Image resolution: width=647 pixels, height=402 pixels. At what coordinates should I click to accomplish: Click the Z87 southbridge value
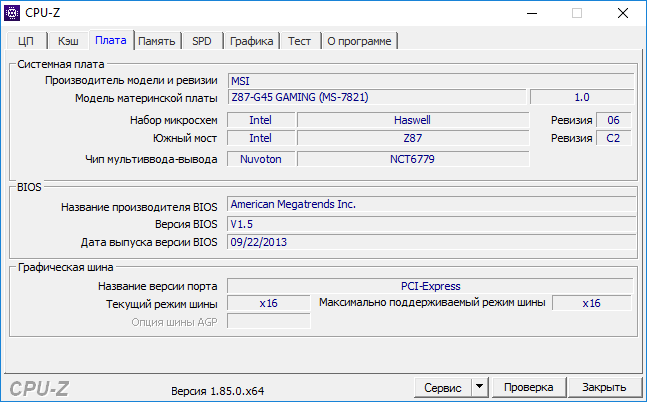[413, 138]
